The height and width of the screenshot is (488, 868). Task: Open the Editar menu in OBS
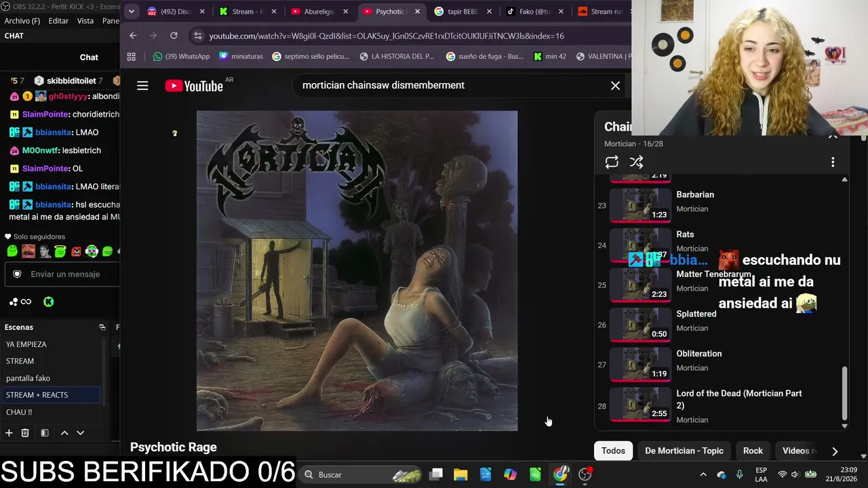pyautogui.click(x=58, y=21)
